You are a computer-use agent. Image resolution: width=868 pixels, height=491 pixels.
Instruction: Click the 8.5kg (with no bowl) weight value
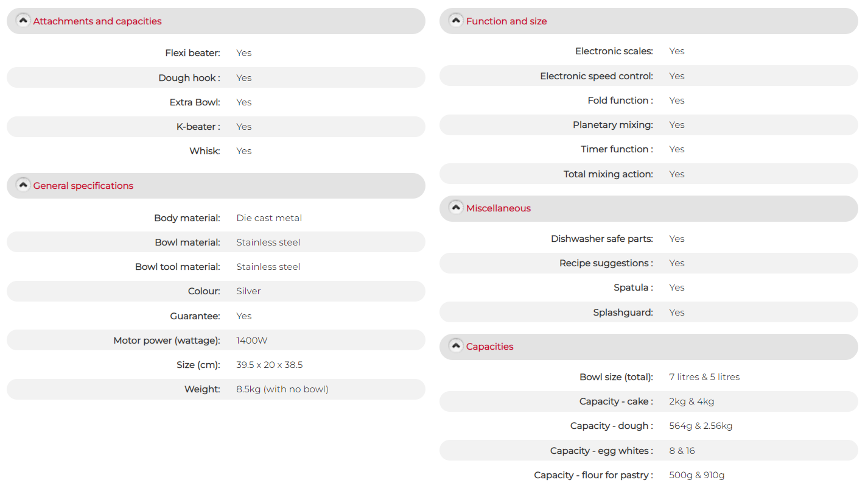pos(282,389)
